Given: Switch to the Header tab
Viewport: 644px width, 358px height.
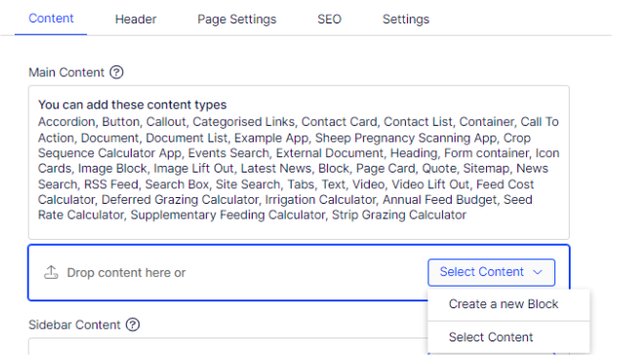Looking at the screenshot, I should (x=136, y=19).
